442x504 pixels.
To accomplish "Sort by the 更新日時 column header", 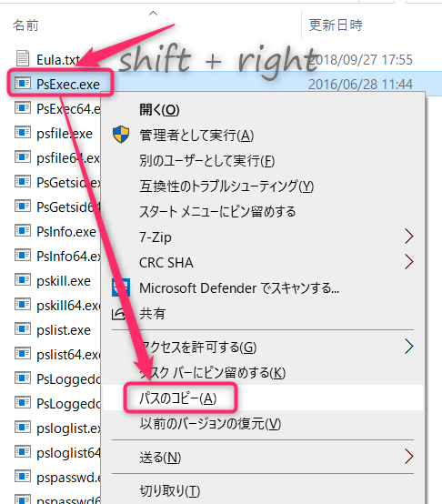I will pyautogui.click(x=336, y=25).
